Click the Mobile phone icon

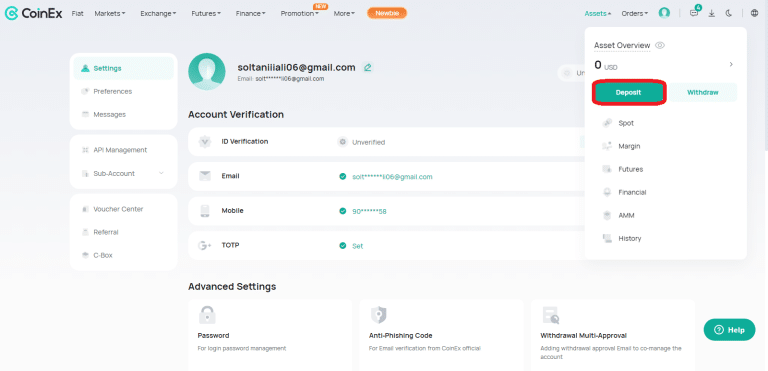(205, 211)
